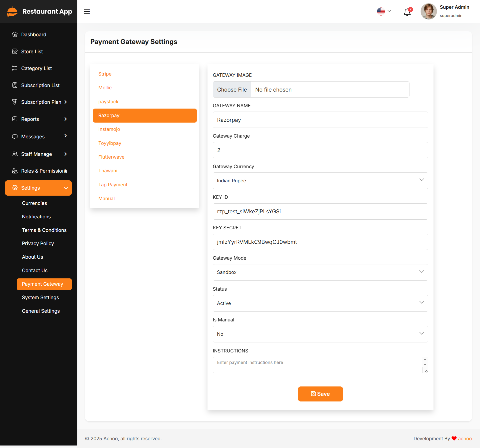The image size is (480, 448).
Task: Click the Subscription List icon
Action: 15,85
